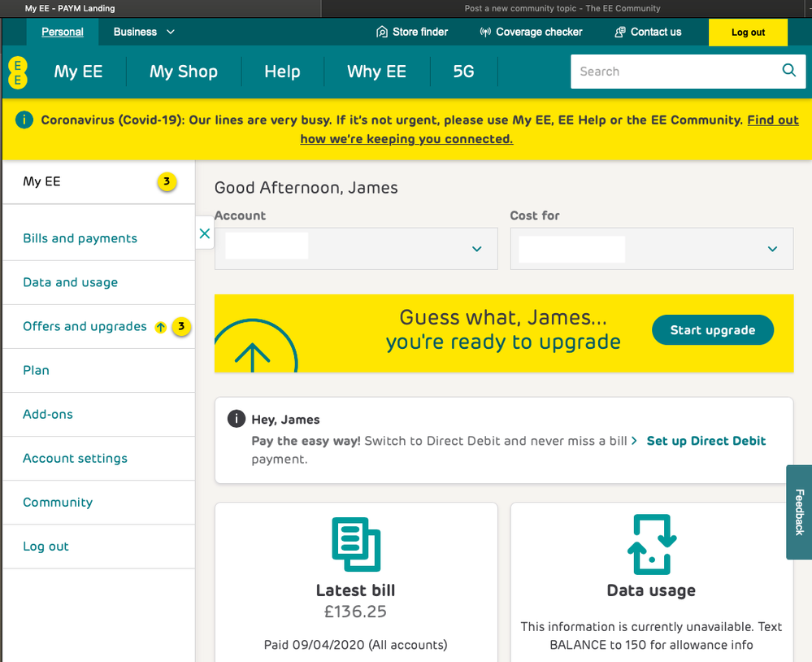Image resolution: width=812 pixels, height=662 pixels.
Task: Click the Contact us person icon
Action: [618, 32]
